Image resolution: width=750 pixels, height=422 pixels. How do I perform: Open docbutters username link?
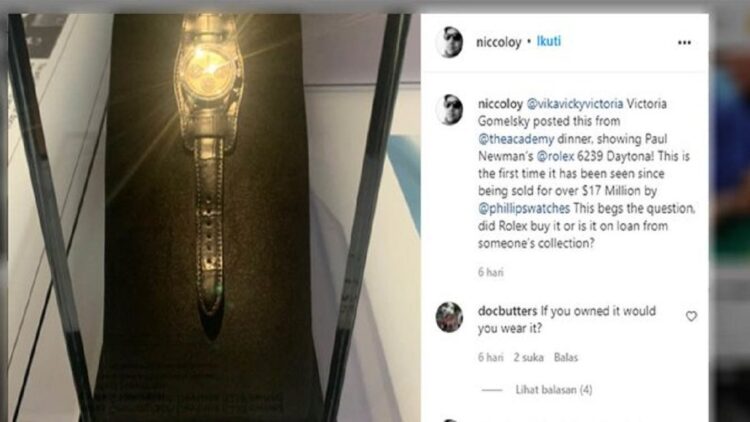tap(507, 311)
